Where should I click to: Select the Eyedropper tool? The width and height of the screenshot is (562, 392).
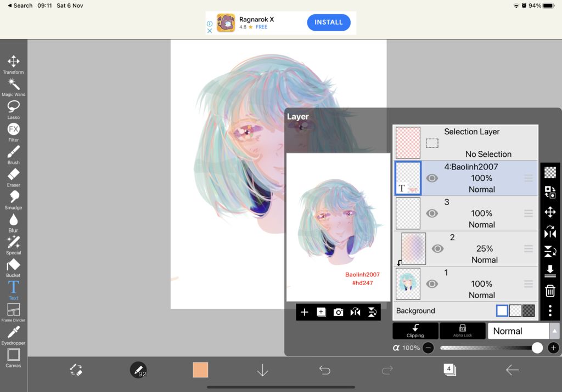[x=13, y=336]
